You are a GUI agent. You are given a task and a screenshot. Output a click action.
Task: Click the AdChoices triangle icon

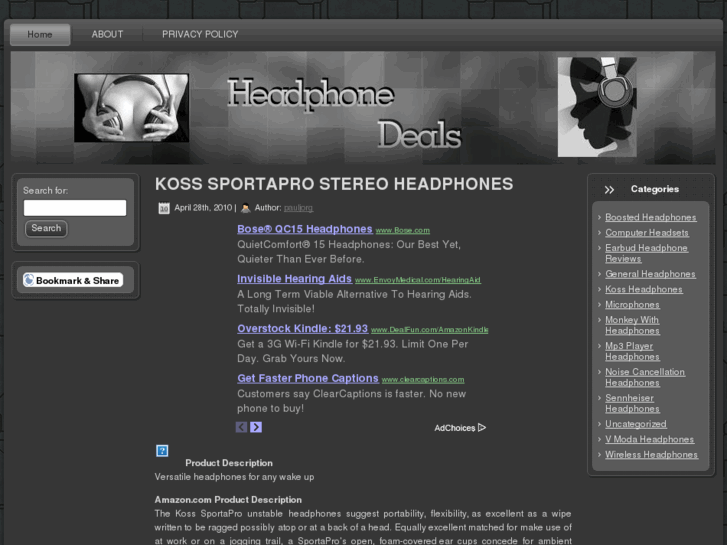coord(482,428)
